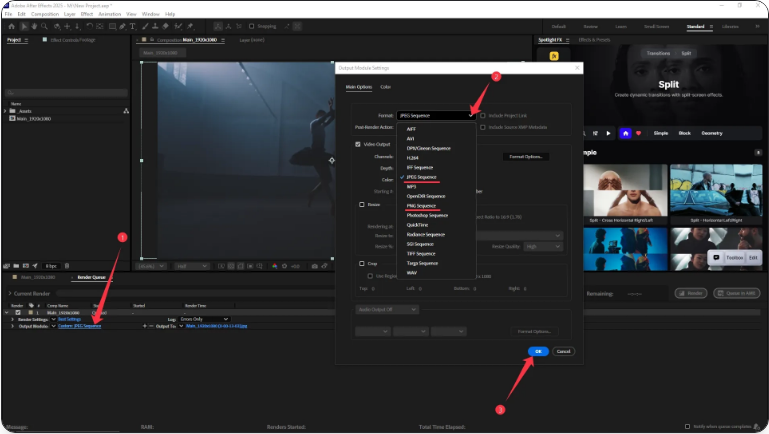Screen dimensions: 769x434
Task: Select the Pen tool
Action: (x=122, y=26)
